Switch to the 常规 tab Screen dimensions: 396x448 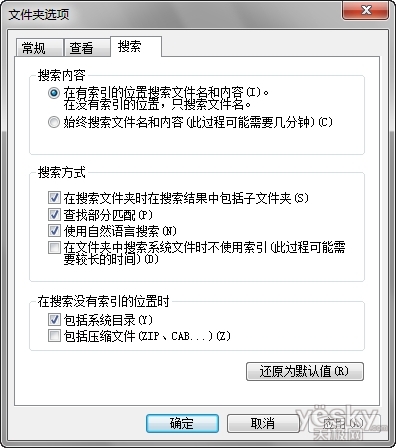click(39, 48)
